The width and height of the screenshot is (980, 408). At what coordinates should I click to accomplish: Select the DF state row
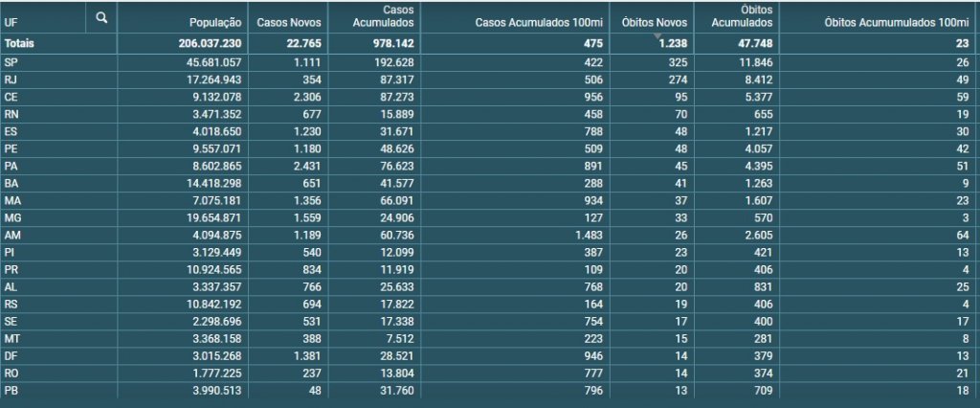(488, 356)
